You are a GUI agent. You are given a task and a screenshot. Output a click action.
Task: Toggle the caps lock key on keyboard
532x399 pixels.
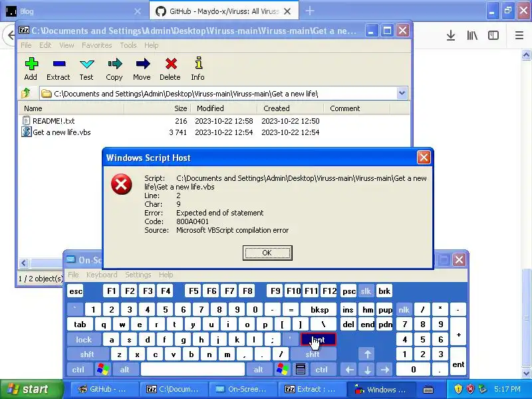coord(84,339)
